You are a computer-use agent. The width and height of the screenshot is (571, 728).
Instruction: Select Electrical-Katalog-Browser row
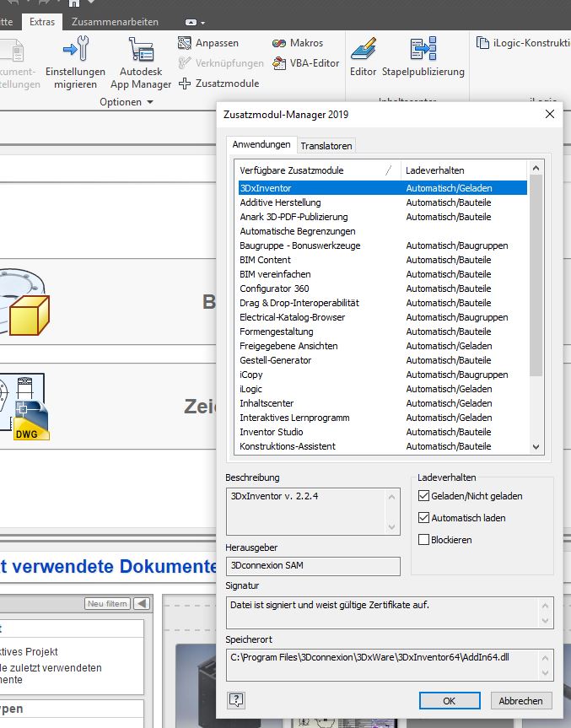(383, 317)
